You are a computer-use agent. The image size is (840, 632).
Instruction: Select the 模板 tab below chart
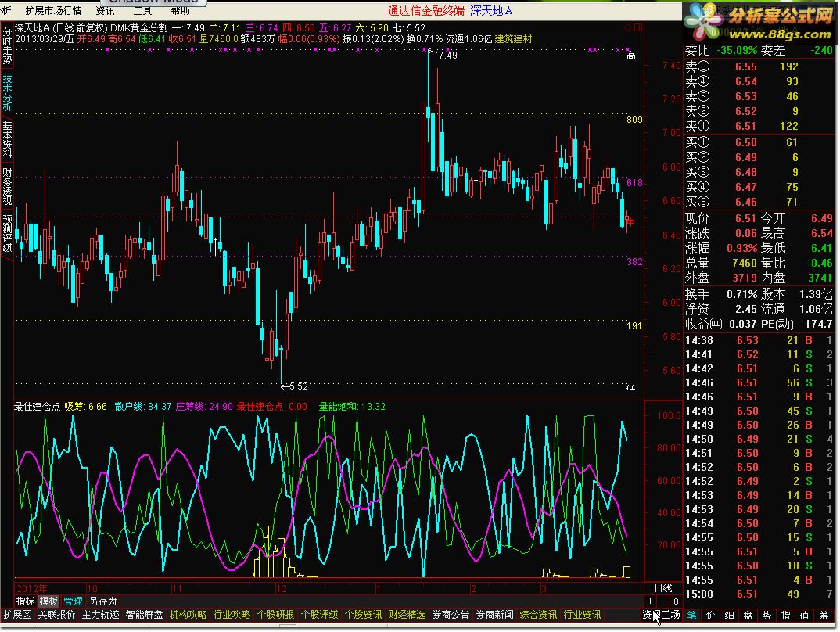pyautogui.click(x=48, y=601)
